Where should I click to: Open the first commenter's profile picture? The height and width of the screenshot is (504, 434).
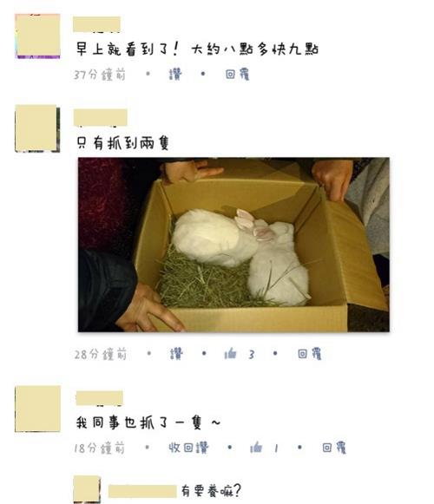[37, 36]
